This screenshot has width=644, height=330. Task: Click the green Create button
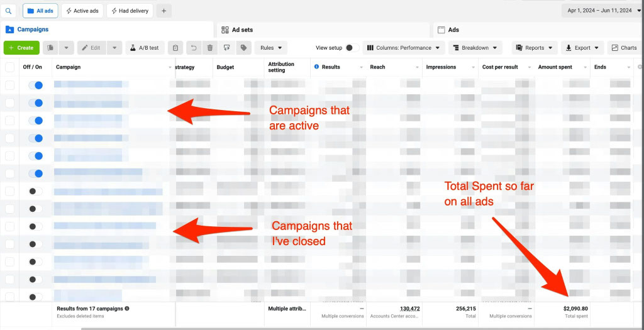tap(21, 48)
